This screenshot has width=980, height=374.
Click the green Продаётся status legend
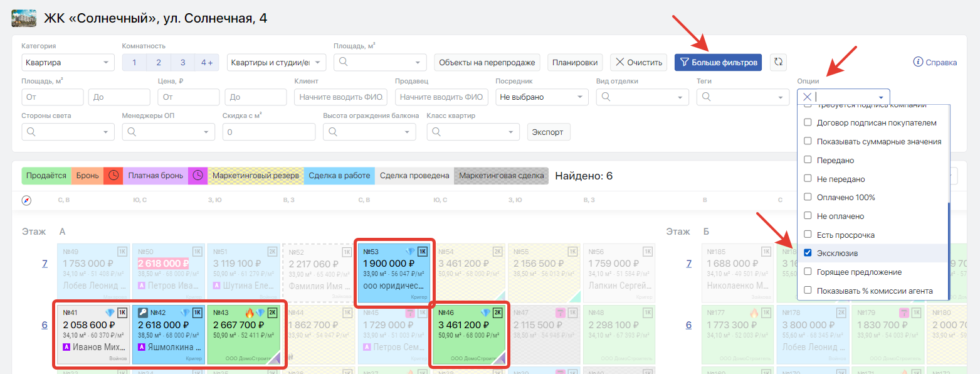pos(46,176)
